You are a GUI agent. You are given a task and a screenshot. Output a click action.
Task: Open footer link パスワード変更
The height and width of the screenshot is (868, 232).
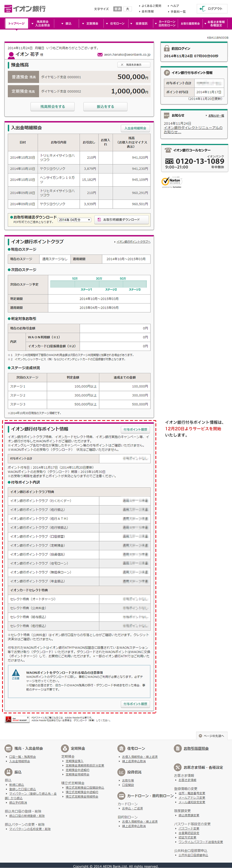point(188,828)
